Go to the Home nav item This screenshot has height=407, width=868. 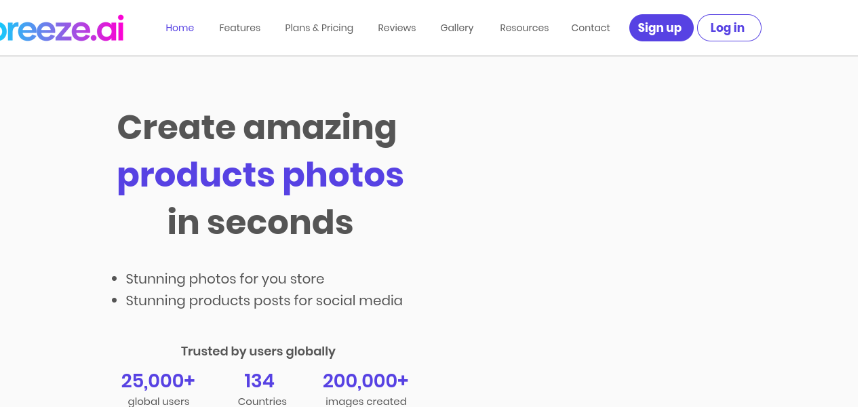180,28
